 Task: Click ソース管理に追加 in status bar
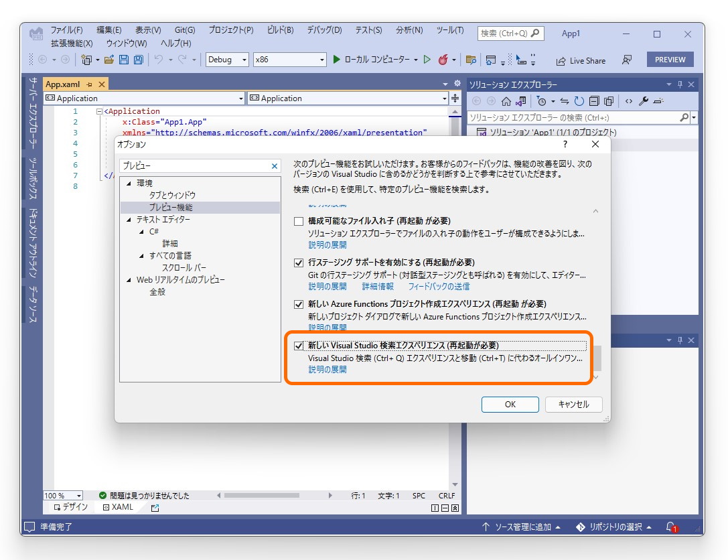click(521, 527)
